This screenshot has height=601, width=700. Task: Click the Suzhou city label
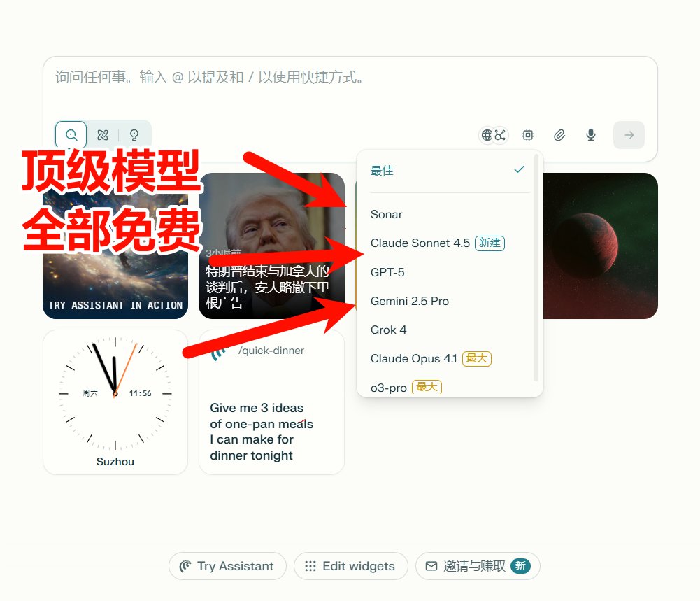(x=115, y=461)
